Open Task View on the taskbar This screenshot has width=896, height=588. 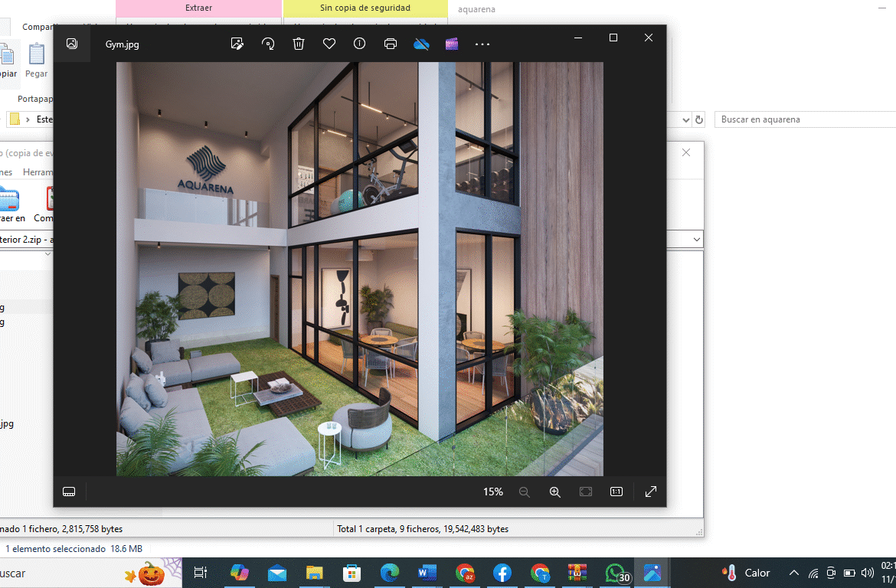(201, 573)
